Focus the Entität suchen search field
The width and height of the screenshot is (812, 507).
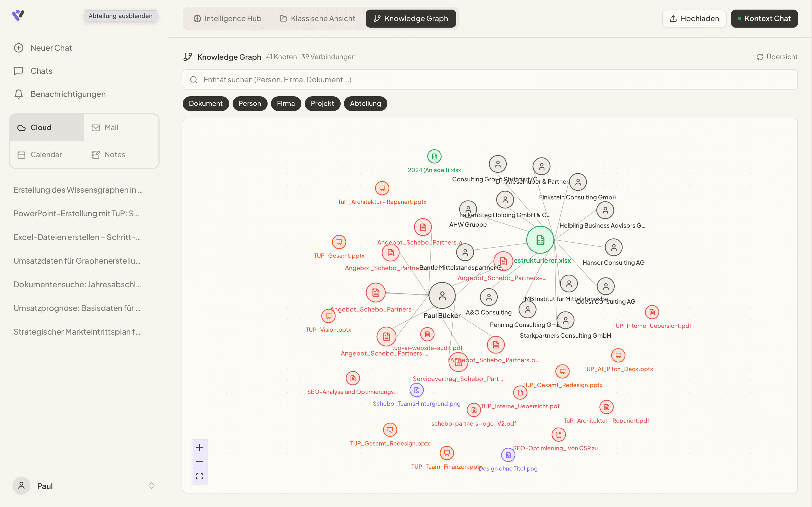pos(490,79)
